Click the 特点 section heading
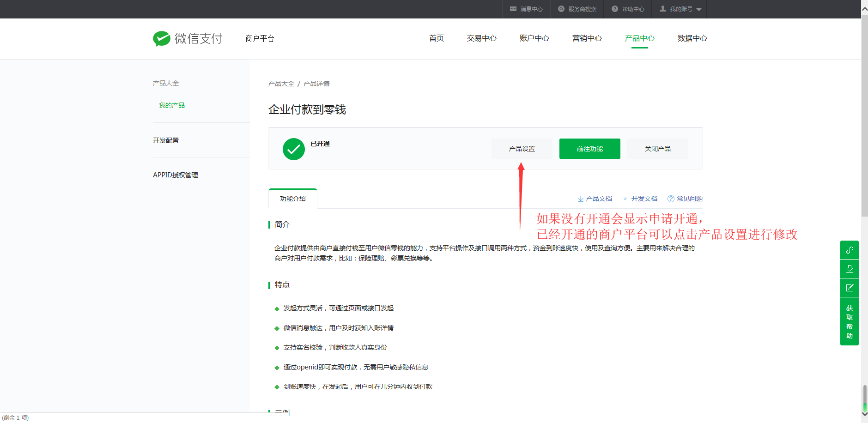The image size is (868, 423). pos(282,285)
